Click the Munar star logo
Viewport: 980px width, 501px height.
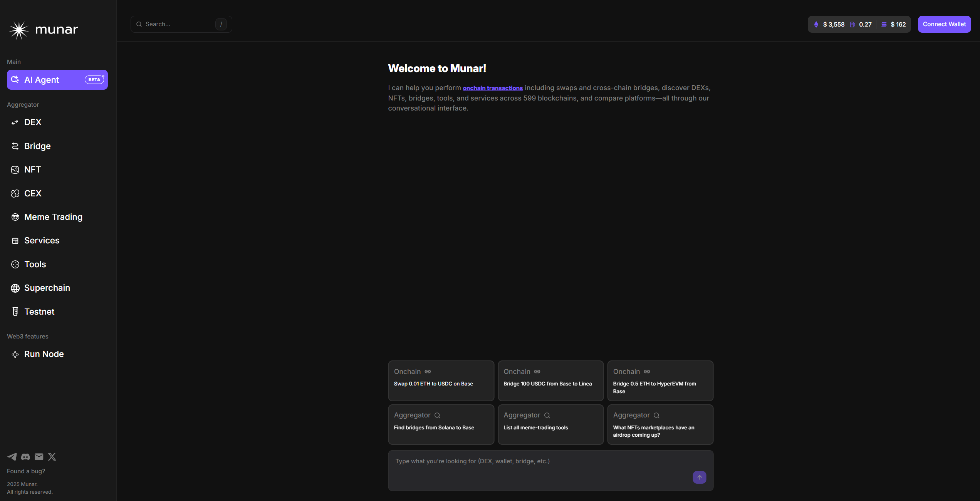coord(19,30)
